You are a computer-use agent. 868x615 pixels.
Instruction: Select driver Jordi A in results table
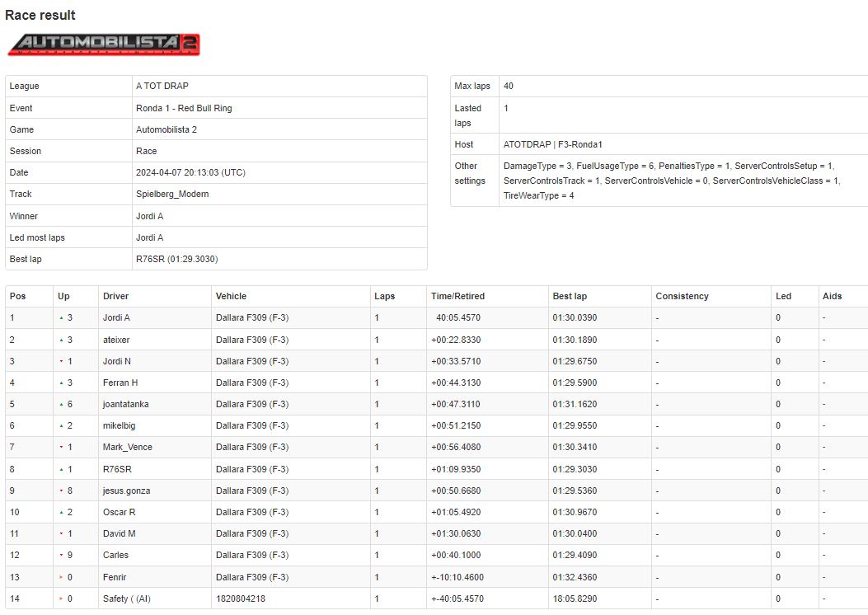click(x=116, y=317)
